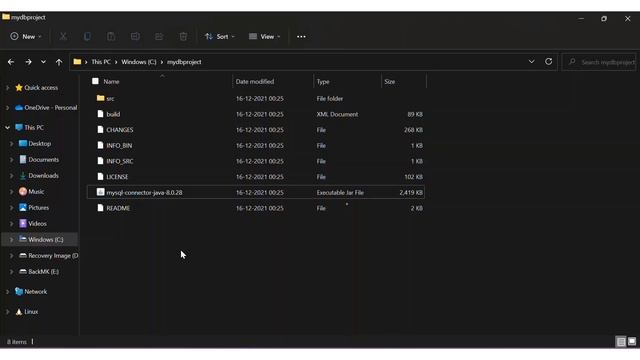Click the build XML file icon
Screen dimensions: 640x360
point(100,114)
